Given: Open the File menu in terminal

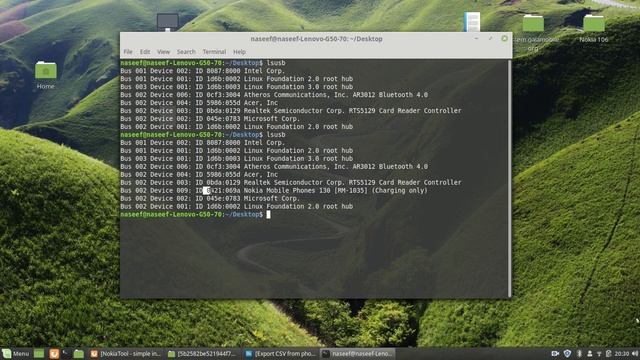Looking at the screenshot, I should click(x=128, y=52).
